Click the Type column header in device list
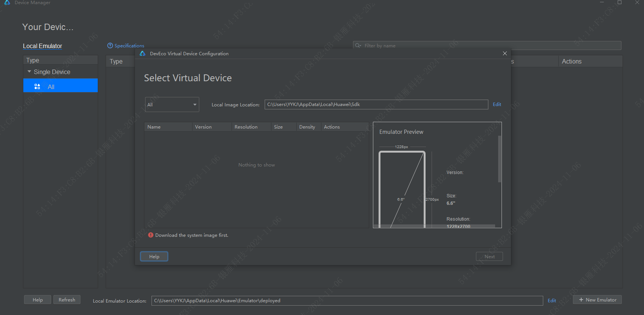 [x=120, y=61]
